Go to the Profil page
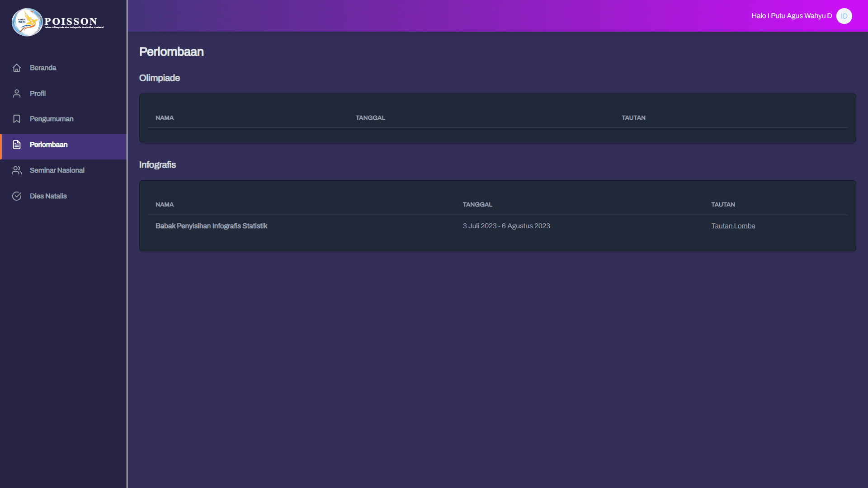This screenshot has height=488, width=868. pyautogui.click(x=38, y=94)
